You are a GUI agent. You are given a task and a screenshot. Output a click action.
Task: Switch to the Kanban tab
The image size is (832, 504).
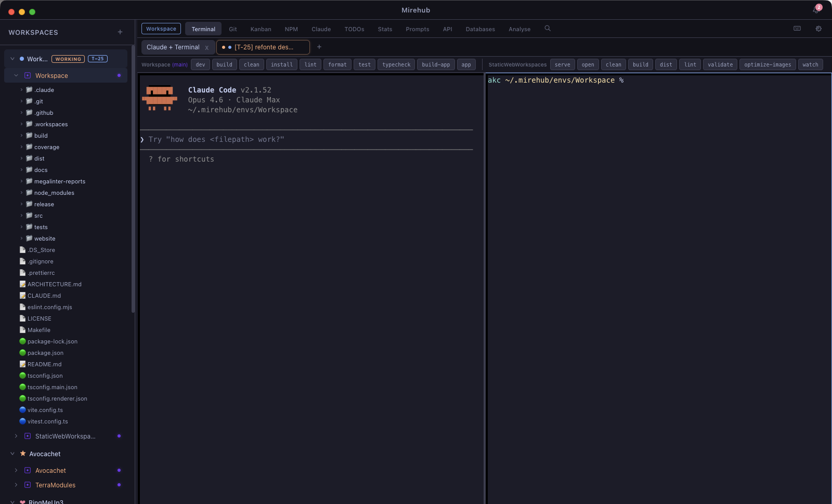click(x=261, y=29)
